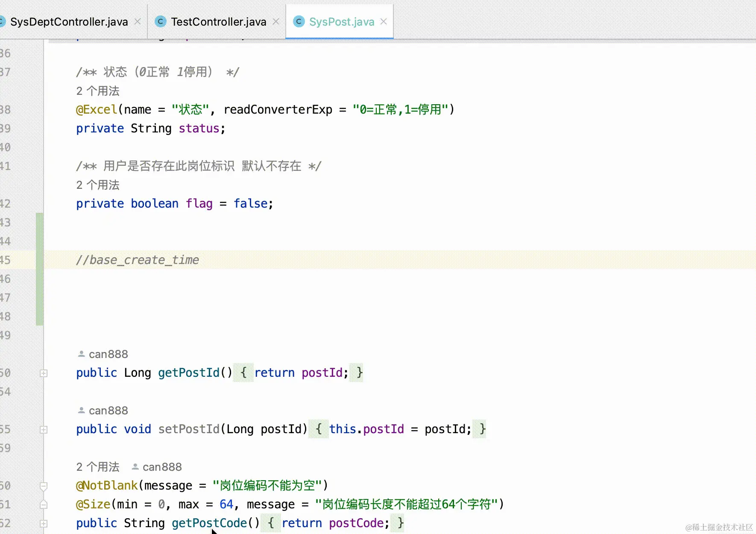Click the @Size annotation

[93, 505]
